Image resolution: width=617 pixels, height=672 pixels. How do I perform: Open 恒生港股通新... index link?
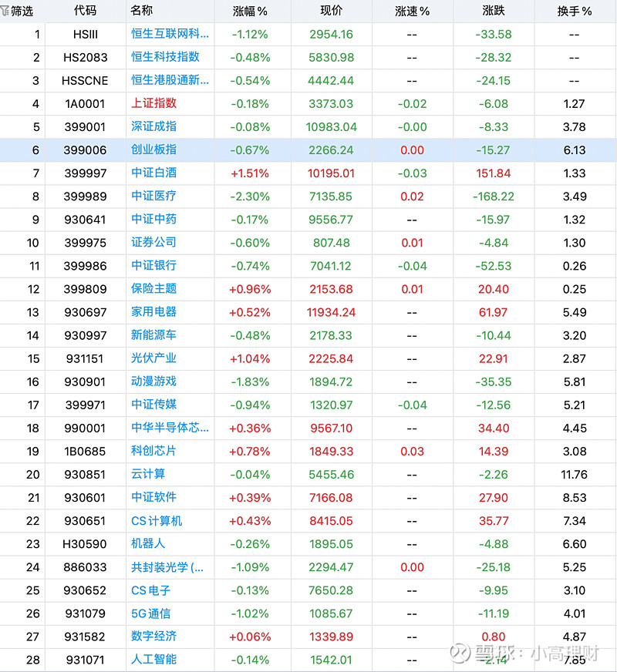coord(170,80)
